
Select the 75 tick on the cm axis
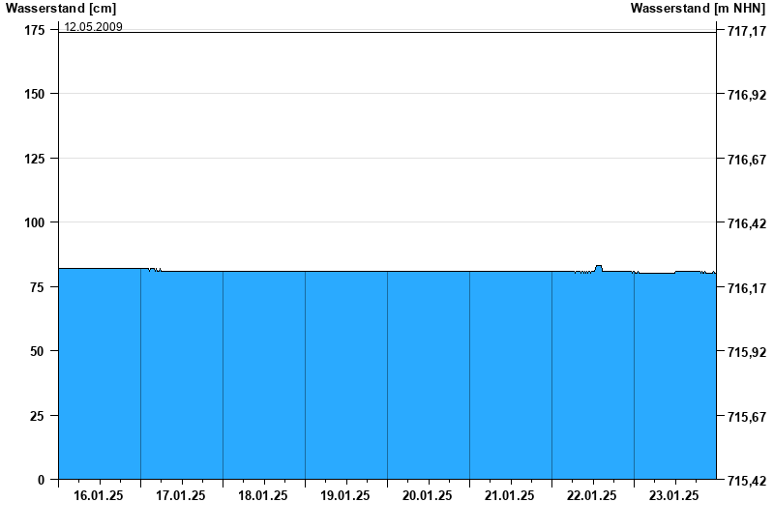tap(38, 287)
